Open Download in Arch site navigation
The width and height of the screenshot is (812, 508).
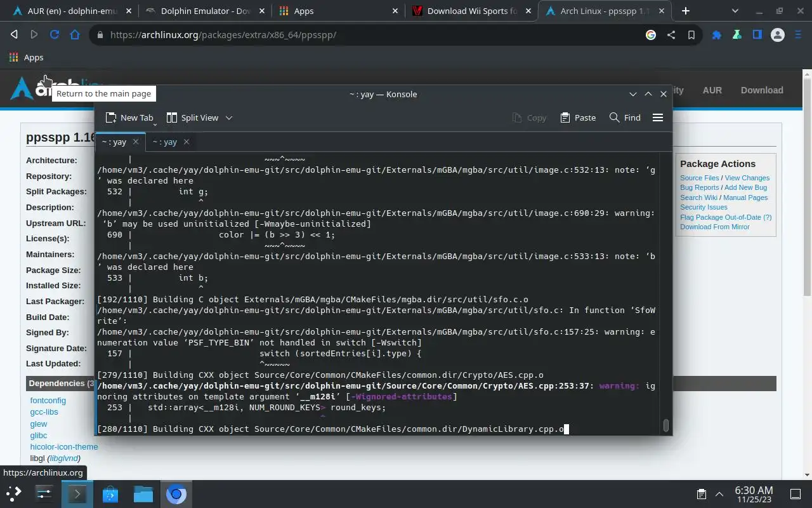click(762, 90)
